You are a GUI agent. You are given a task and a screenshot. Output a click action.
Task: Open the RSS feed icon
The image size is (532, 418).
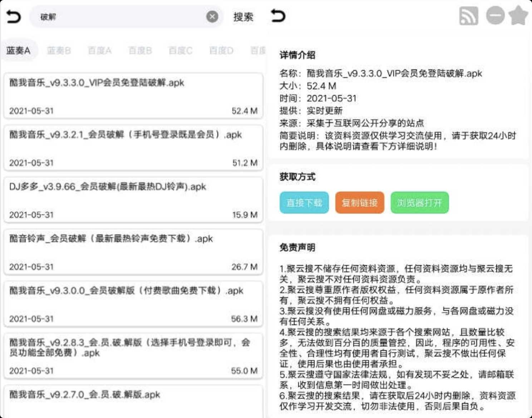coord(468,16)
